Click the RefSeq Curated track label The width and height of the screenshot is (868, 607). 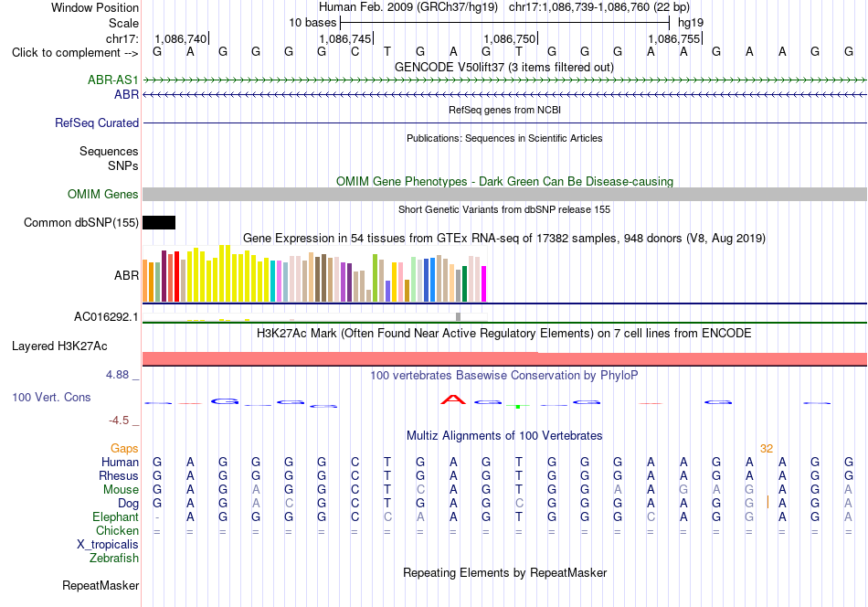click(97, 122)
